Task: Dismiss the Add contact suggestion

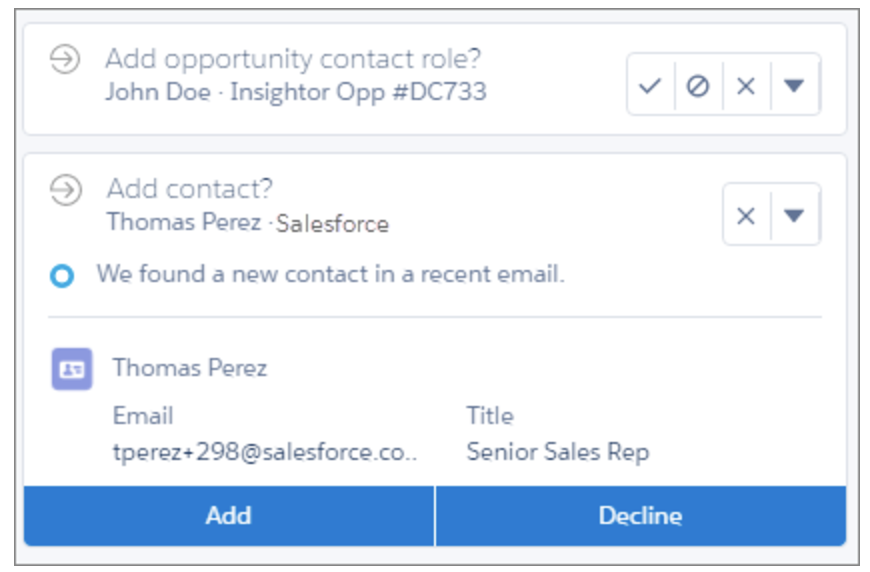Action: (746, 215)
